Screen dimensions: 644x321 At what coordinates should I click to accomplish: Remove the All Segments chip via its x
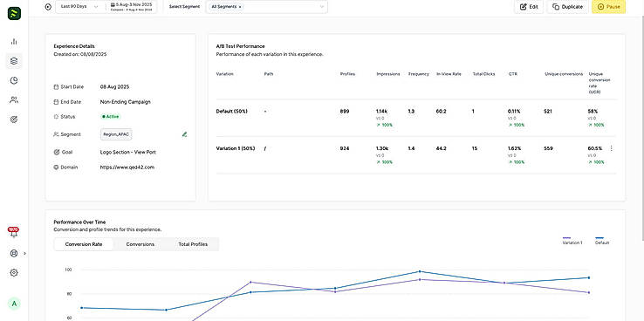tap(240, 7)
